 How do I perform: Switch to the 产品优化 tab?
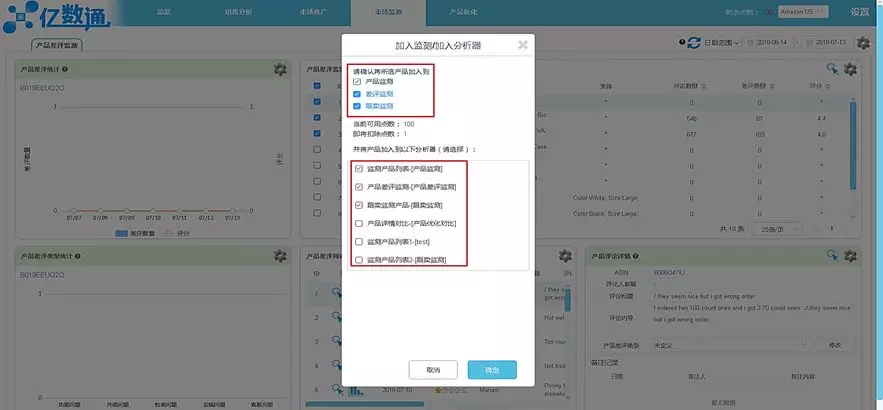click(463, 12)
